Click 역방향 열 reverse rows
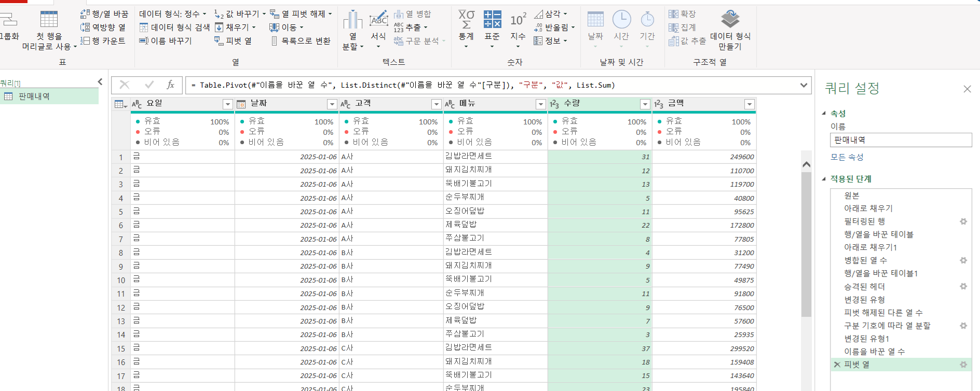Viewport: 980px width, 391px height. [x=103, y=27]
